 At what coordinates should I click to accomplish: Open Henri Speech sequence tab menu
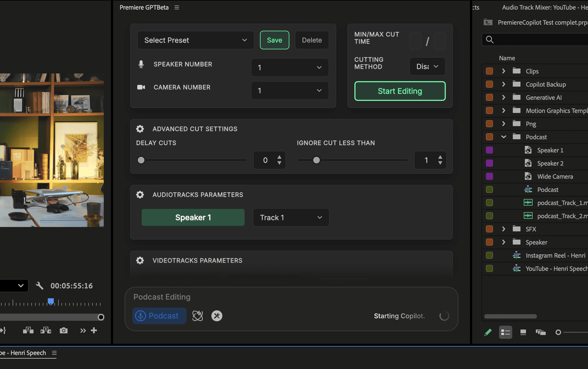coord(54,353)
